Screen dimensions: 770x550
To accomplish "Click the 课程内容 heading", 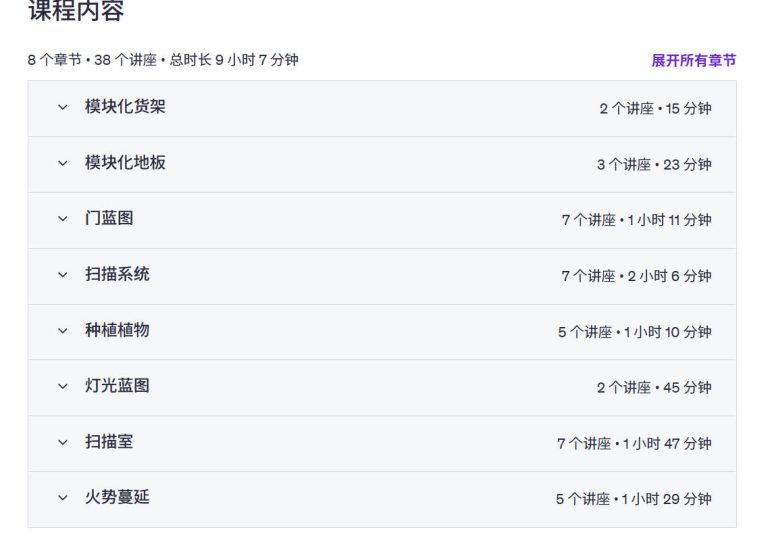I will [x=76, y=12].
